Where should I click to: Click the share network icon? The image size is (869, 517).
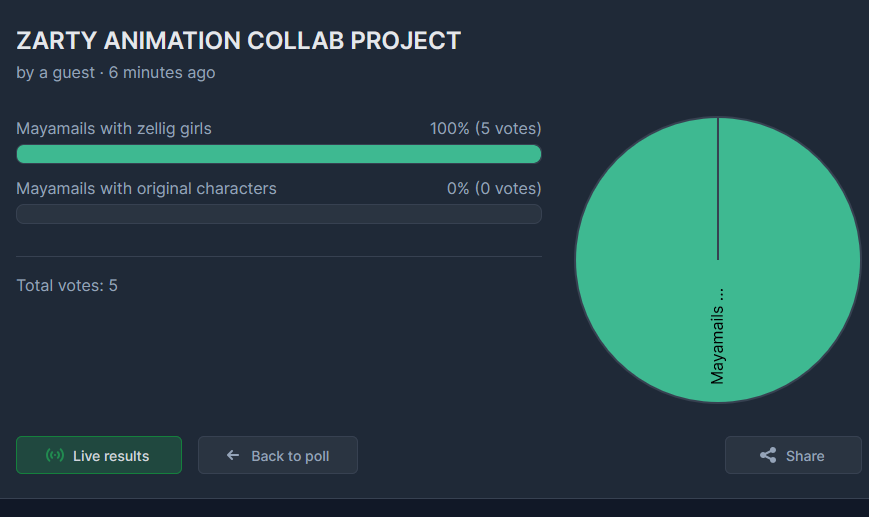(x=768, y=455)
